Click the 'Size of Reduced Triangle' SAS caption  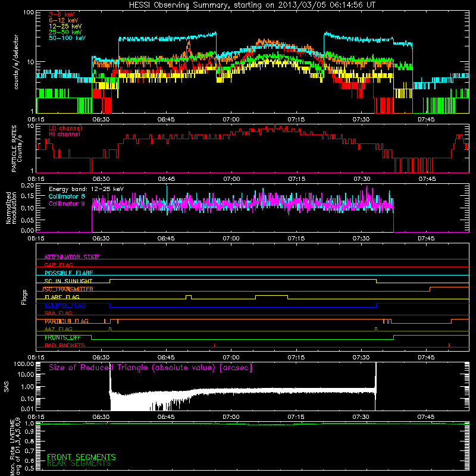pyautogui.click(x=151, y=368)
